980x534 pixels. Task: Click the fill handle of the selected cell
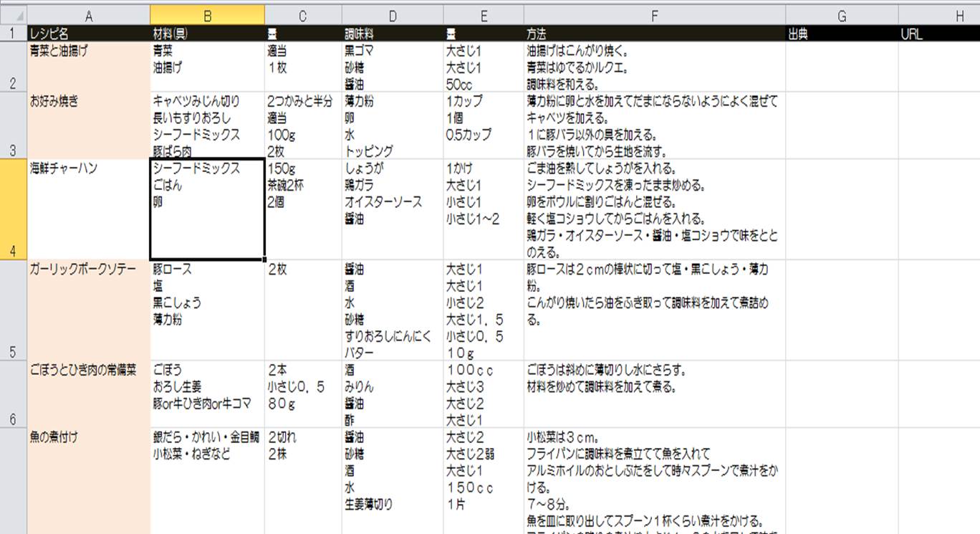click(x=264, y=259)
